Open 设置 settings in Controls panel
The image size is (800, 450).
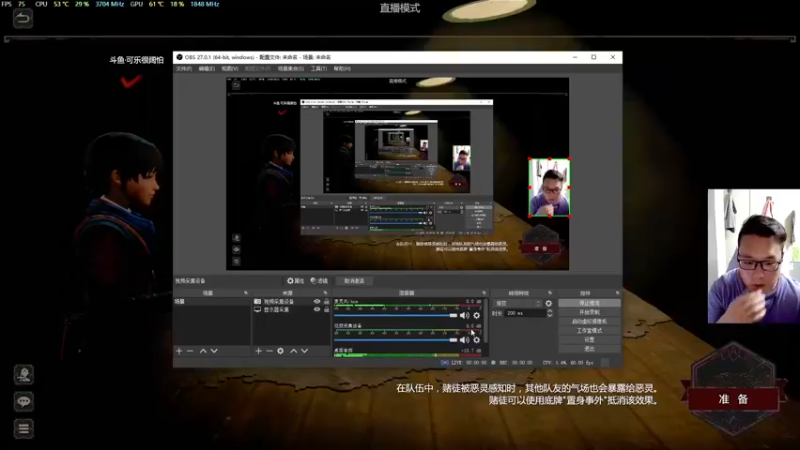[x=589, y=339]
